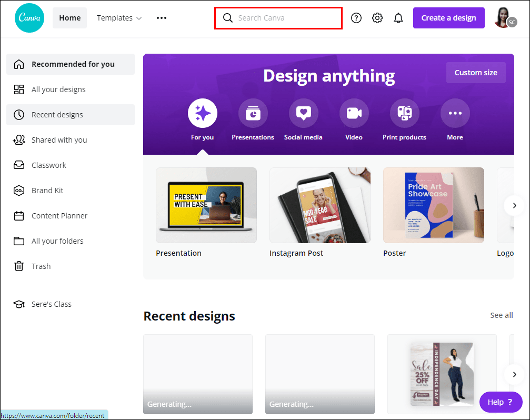Open the Social media design category

(303, 113)
